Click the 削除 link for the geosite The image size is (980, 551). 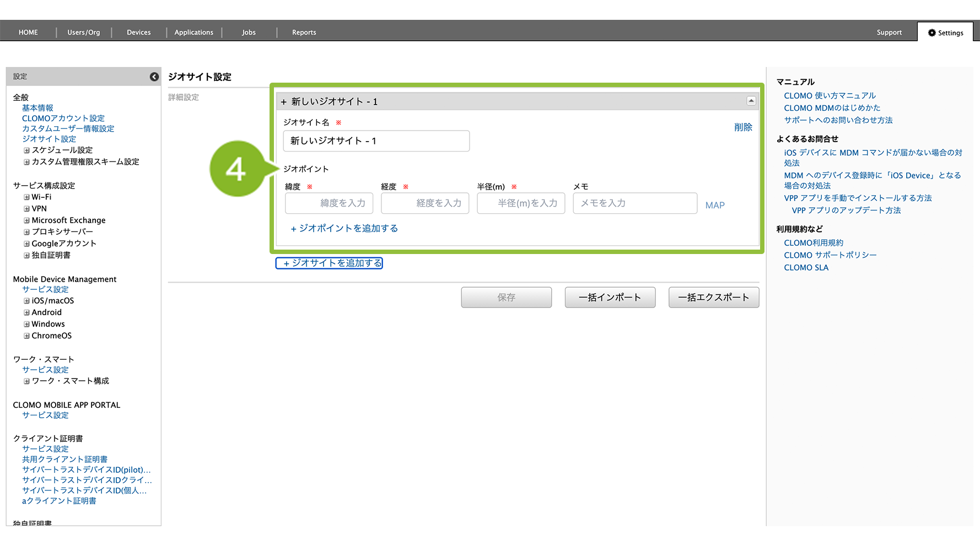(743, 127)
